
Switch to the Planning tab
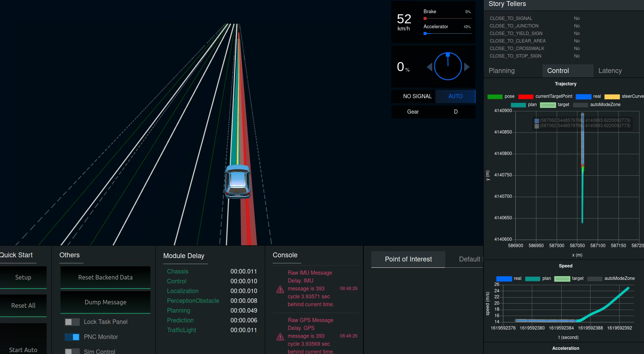tap(501, 71)
